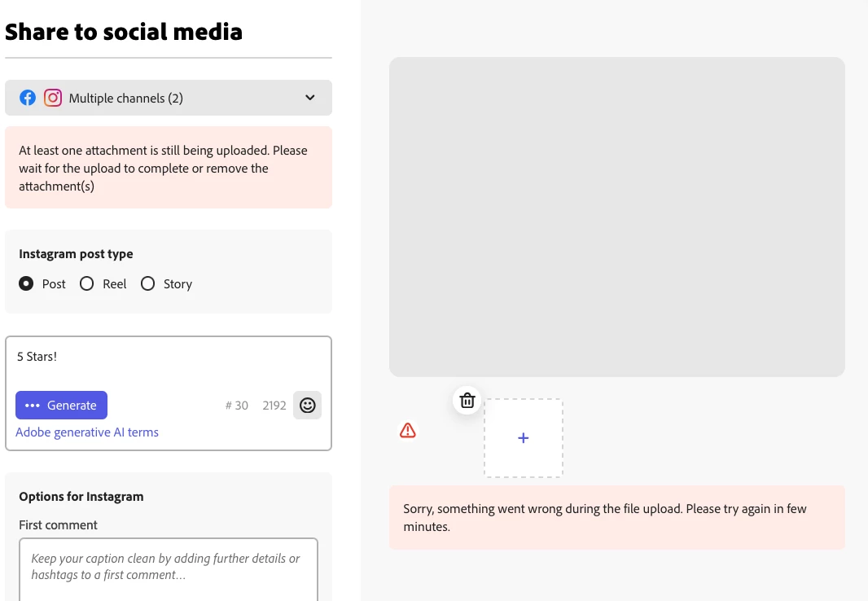Click the "# 30" hashtag counter
This screenshot has width=868, height=601.
pos(236,406)
